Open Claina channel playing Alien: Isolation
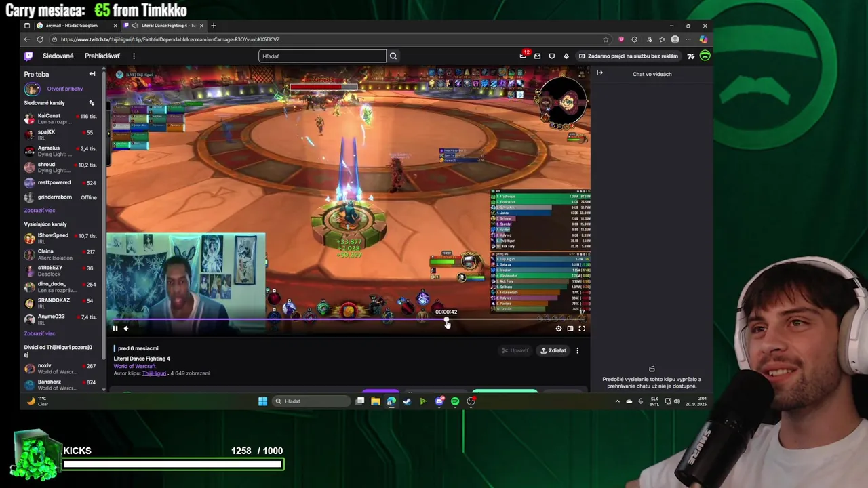The image size is (868, 488). pos(60,254)
